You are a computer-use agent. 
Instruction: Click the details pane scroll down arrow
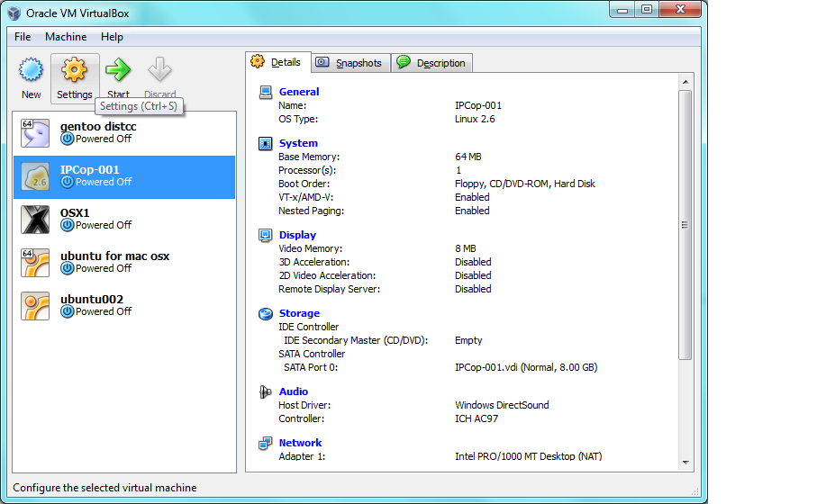click(685, 463)
